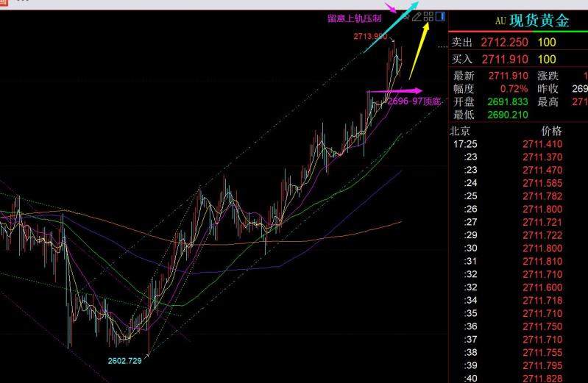
Task: Click the 100 volume beside 买入
Action: (x=547, y=60)
